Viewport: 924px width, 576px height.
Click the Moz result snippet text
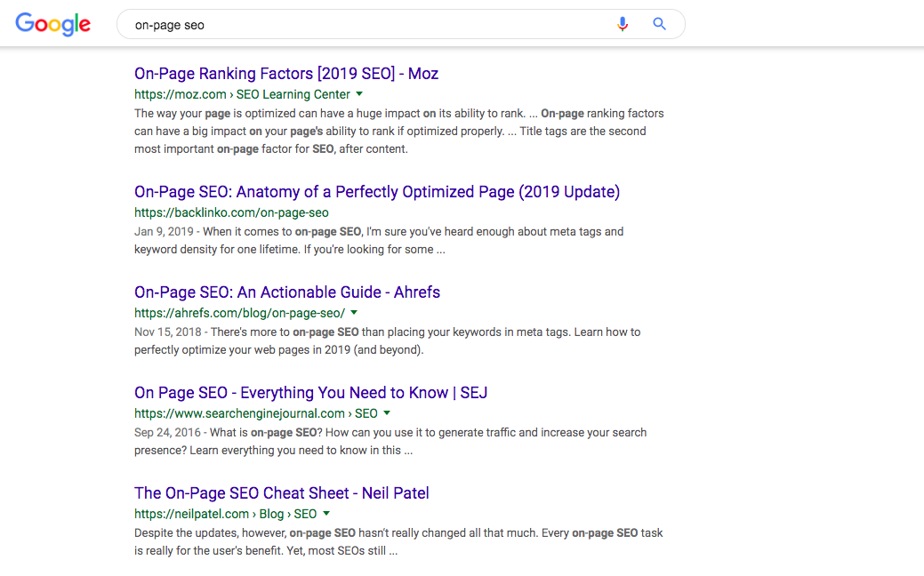(x=398, y=132)
